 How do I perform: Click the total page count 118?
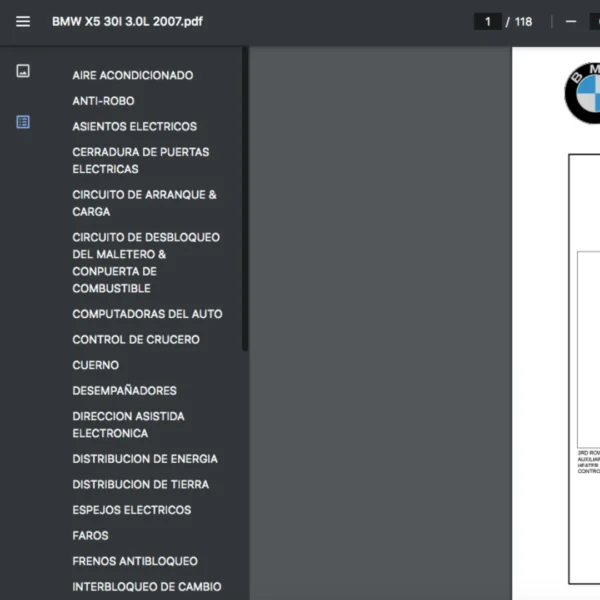pos(523,22)
